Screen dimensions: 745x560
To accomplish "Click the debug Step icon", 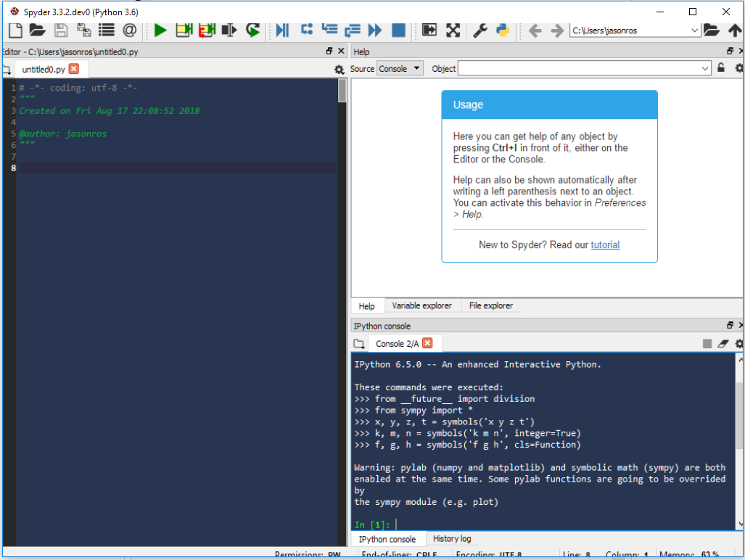I will (306, 30).
